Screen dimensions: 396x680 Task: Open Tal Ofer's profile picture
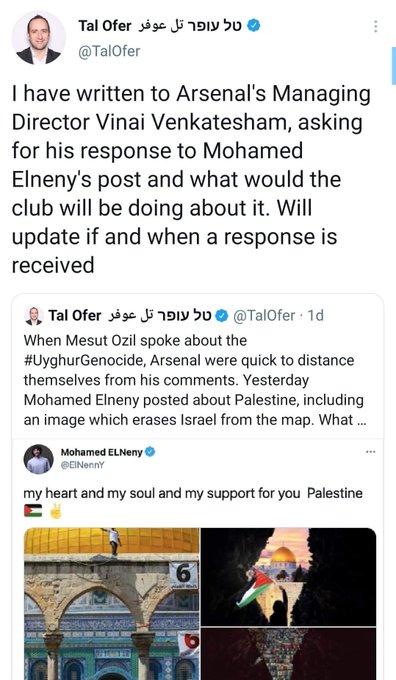39,38
